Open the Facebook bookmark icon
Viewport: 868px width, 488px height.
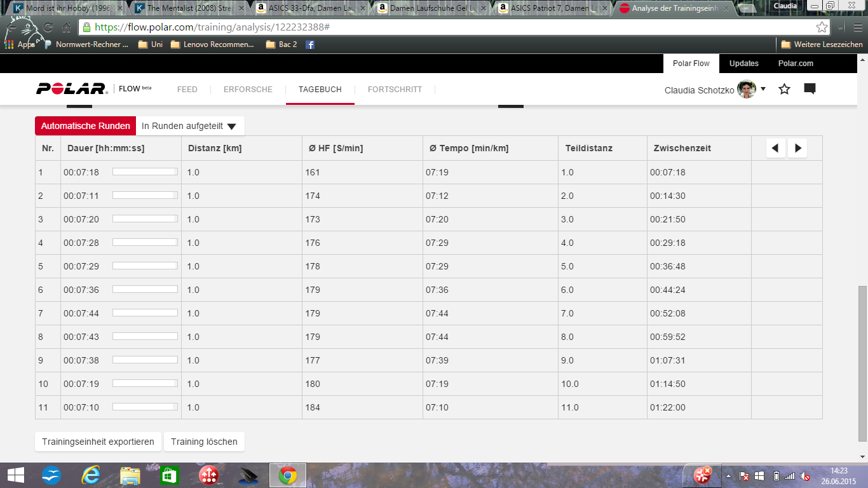point(310,44)
